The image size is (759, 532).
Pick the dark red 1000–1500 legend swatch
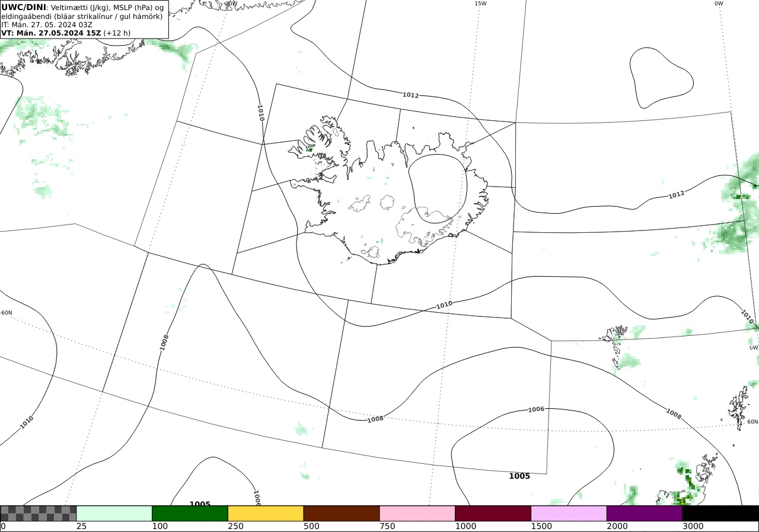(x=493, y=513)
